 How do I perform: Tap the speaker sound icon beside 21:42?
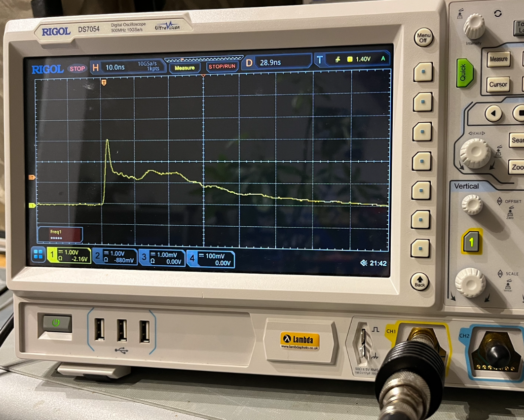coord(364,263)
